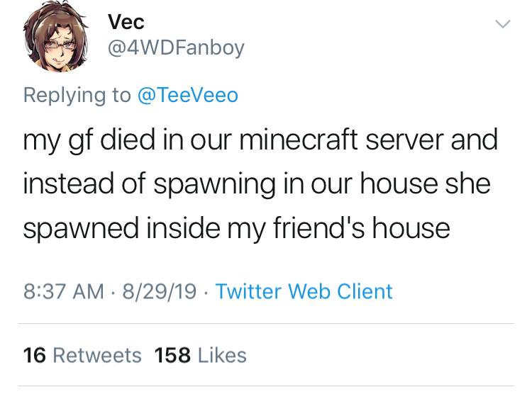Viewport: 532px width, 394px height.
Task: Click the 8/29/19 date
Action: (x=157, y=291)
